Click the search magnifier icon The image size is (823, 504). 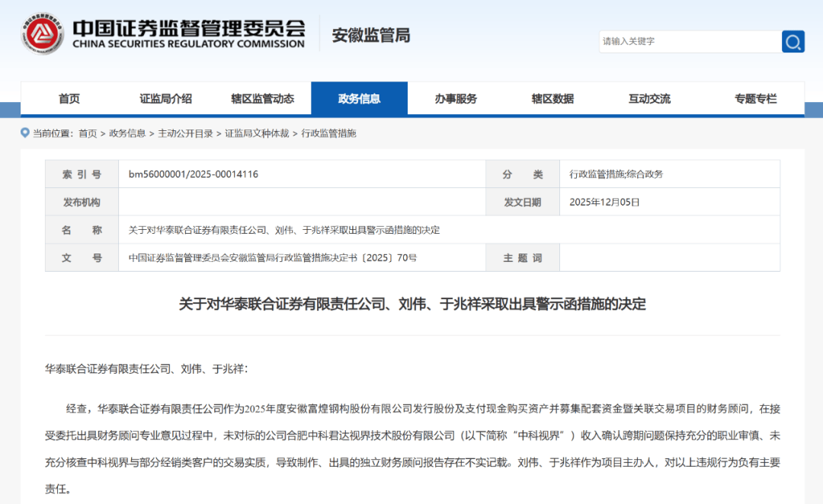tap(792, 41)
